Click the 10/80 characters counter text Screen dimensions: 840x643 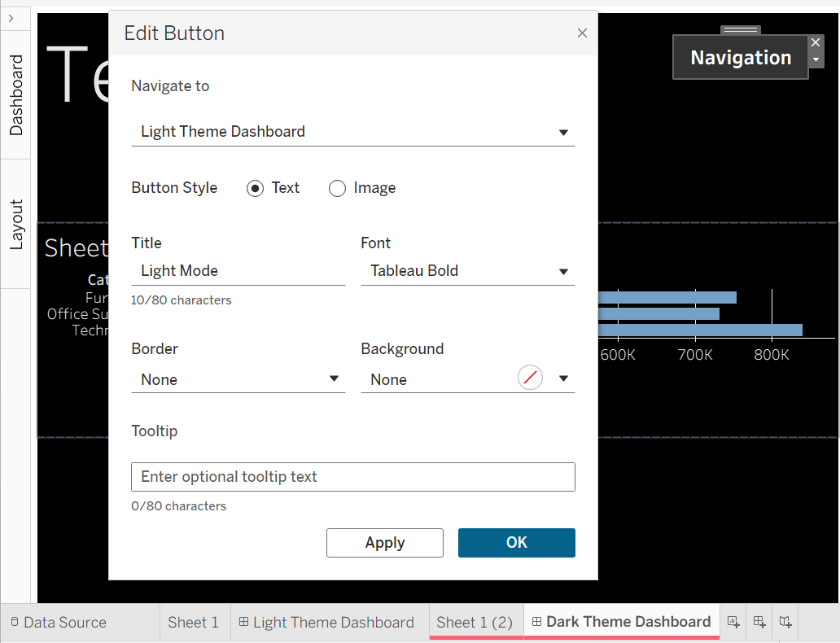click(x=181, y=300)
